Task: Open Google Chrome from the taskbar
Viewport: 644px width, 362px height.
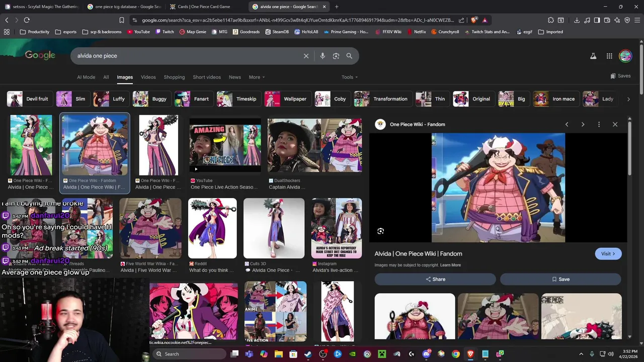Action: click(455, 354)
